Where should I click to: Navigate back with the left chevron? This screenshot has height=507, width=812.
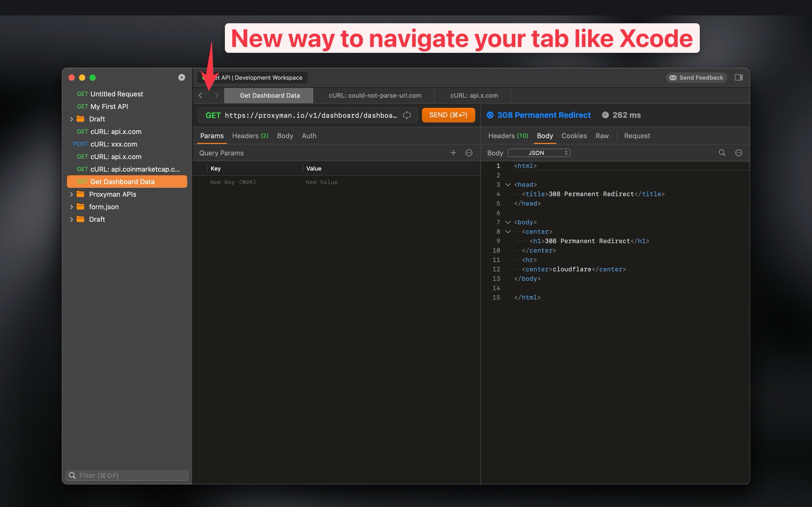coord(201,96)
